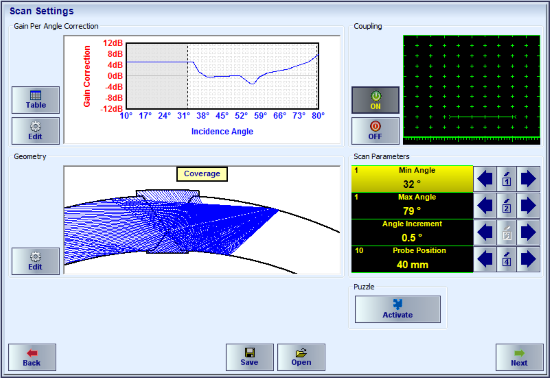Open the Min Angle keypad entry icon
The image size is (550, 378).
point(507,179)
